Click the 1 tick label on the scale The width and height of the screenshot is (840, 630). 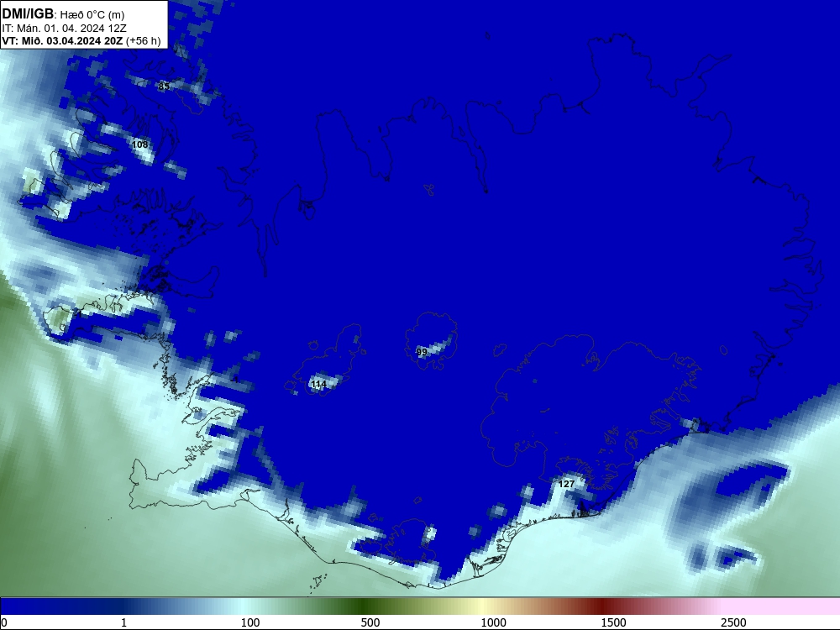coord(123,622)
